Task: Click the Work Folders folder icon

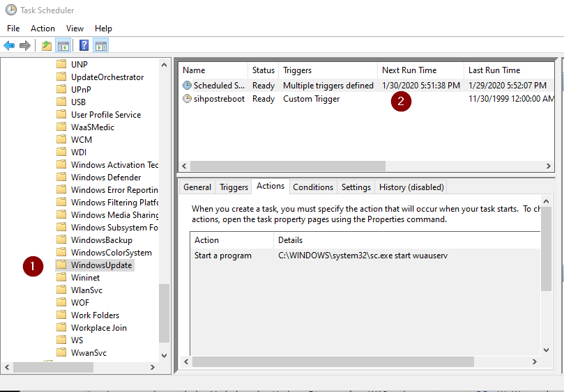Action: coord(61,315)
